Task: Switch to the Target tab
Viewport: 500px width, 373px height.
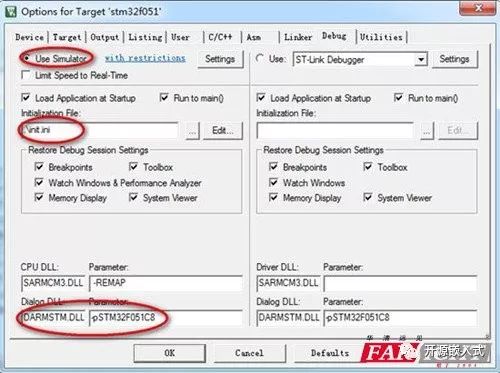Action: tap(67, 37)
